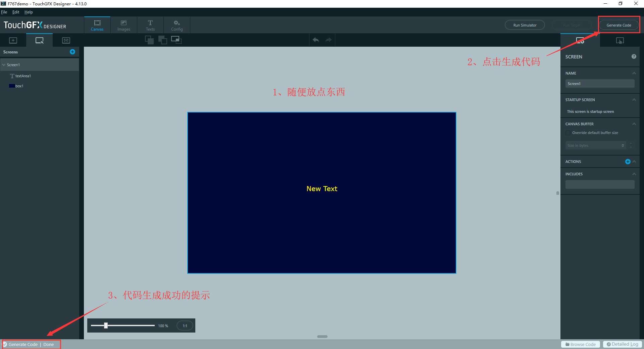
Task: Open the Config tab
Action: 177,25
